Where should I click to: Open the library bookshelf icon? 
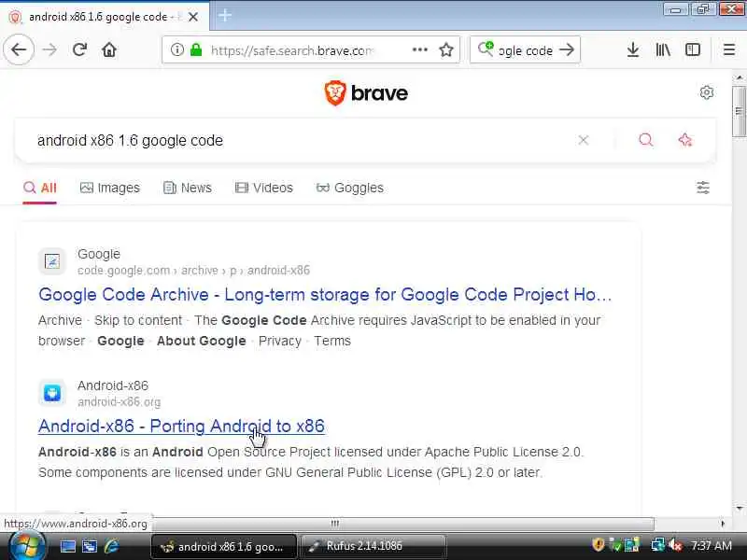tap(663, 49)
